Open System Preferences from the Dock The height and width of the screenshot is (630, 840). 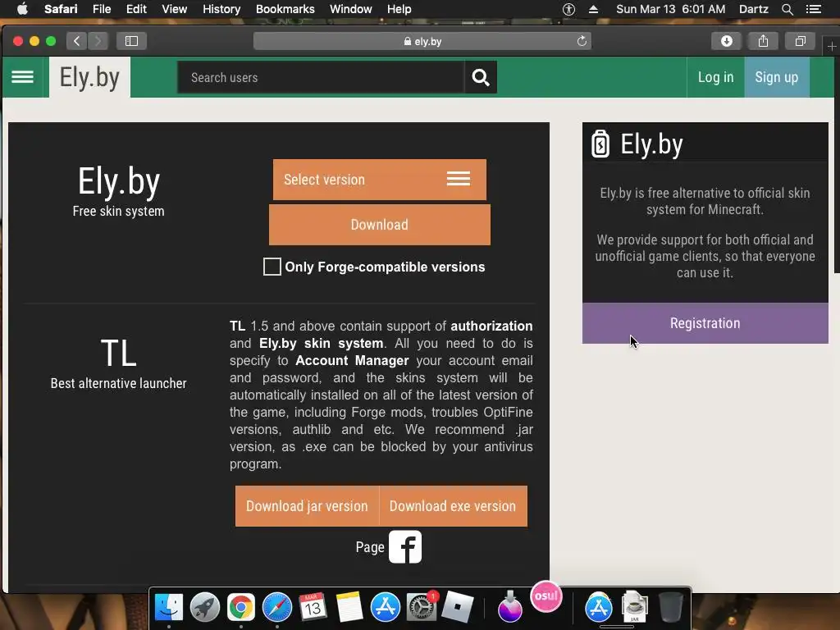pyautogui.click(x=421, y=608)
